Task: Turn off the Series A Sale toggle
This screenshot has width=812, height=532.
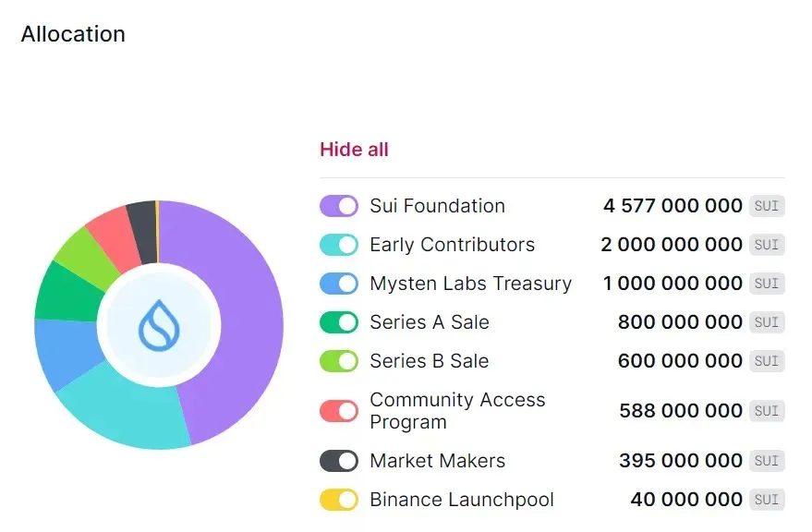Action: 338,322
